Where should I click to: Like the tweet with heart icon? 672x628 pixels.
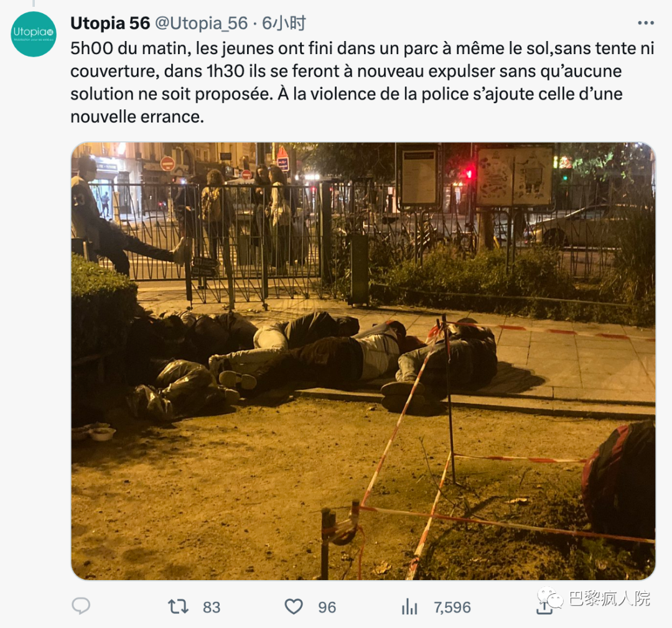[294, 607]
